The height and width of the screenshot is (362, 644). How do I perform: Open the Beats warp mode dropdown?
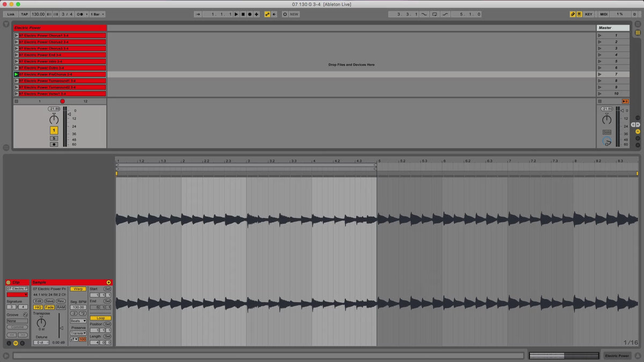pos(78,321)
